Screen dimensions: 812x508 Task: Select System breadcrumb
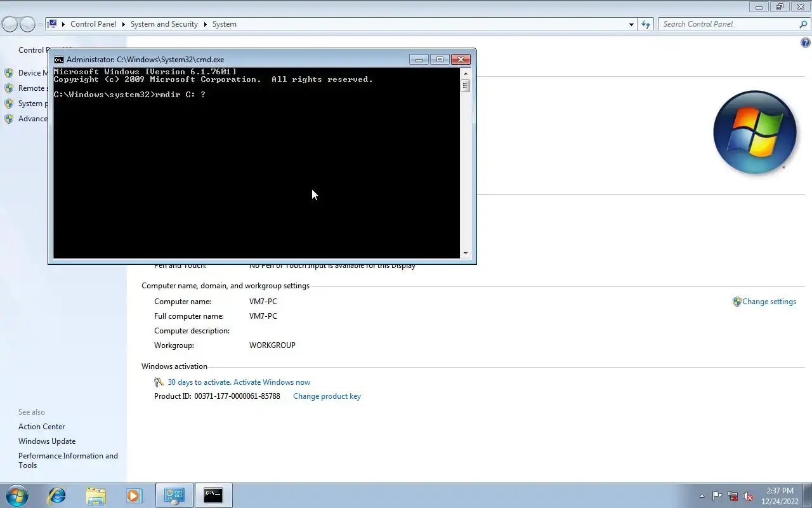coord(225,24)
